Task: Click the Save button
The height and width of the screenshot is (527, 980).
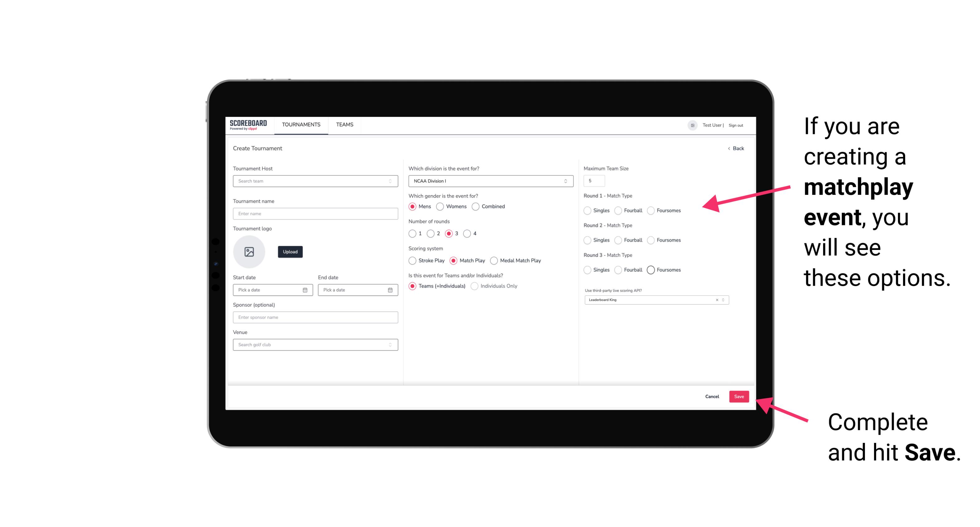Action: coord(739,396)
